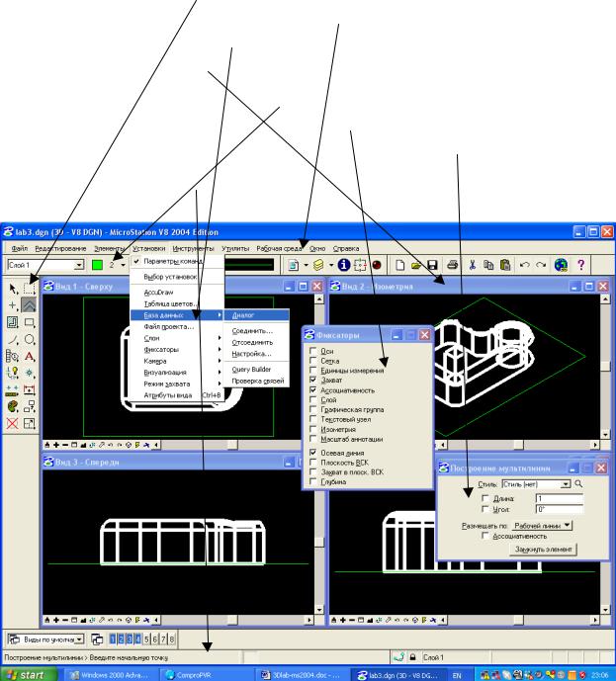The width and height of the screenshot is (616, 681).
Task: Uncheck the Захват lock checkbox
Action: tap(312, 380)
